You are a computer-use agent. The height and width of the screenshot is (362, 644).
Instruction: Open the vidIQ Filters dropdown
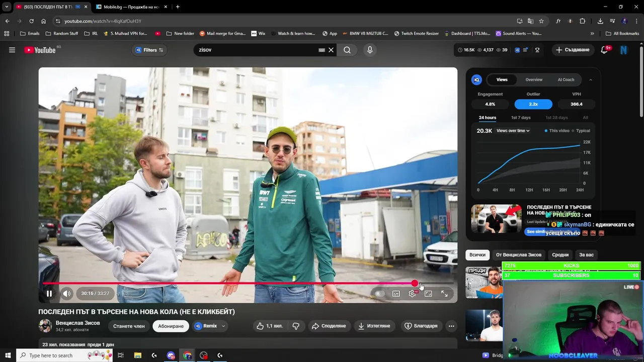coord(149,50)
